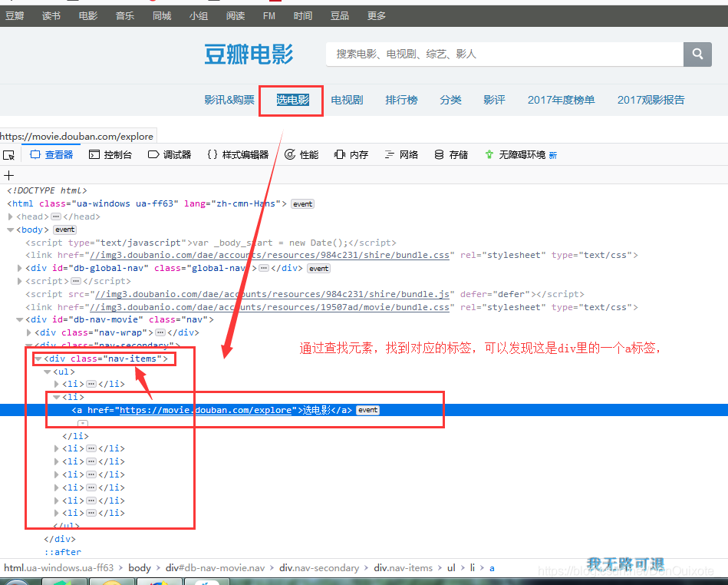
Task: Open the 无障碍环境 accessibility tab
Action: pyautogui.click(x=520, y=155)
